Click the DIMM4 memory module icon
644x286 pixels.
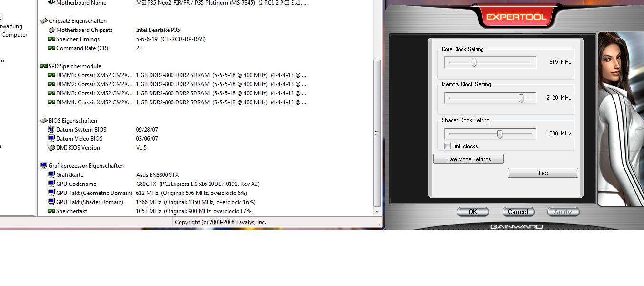coord(51,102)
